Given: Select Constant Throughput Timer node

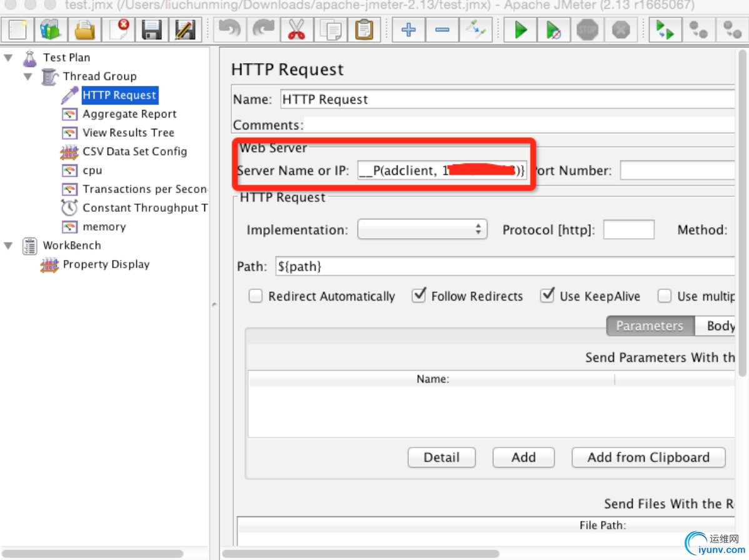Looking at the screenshot, I should 145,207.
